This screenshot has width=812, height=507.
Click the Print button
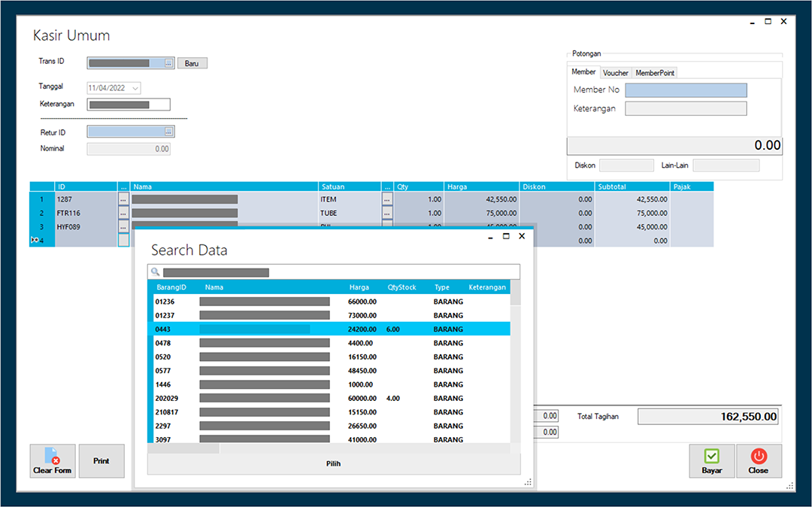(101, 461)
